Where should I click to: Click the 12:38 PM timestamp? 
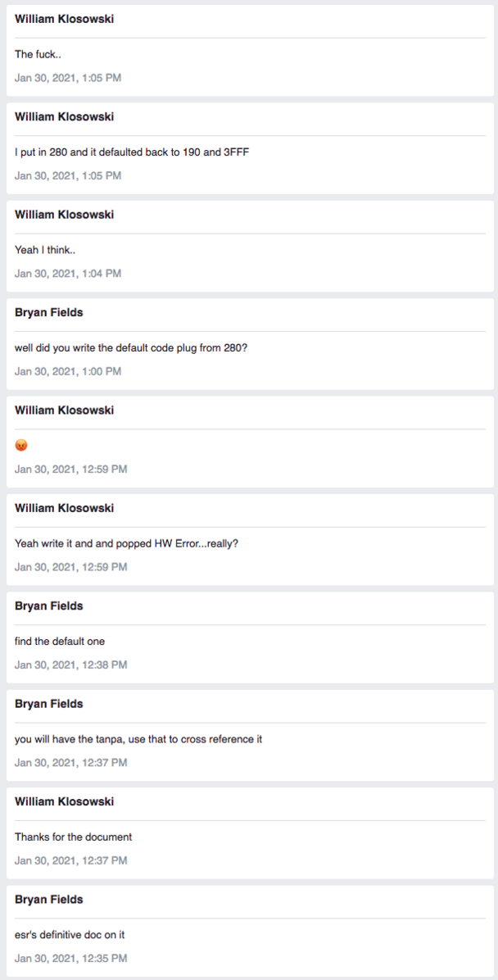71,665
